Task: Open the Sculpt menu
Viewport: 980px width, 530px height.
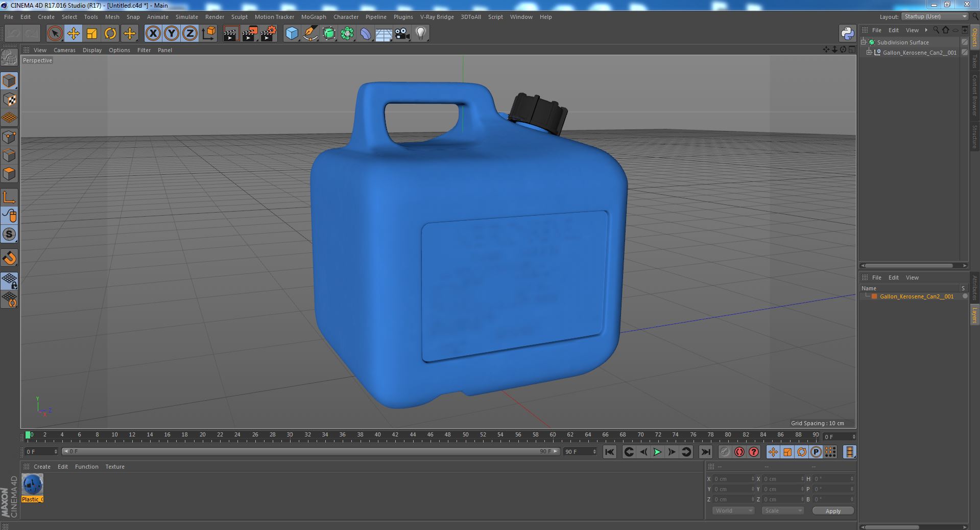Action: click(239, 17)
